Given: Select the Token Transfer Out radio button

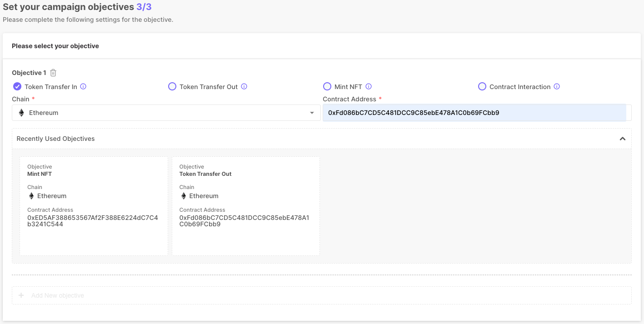Looking at the screenshot, I should point(172,86).
